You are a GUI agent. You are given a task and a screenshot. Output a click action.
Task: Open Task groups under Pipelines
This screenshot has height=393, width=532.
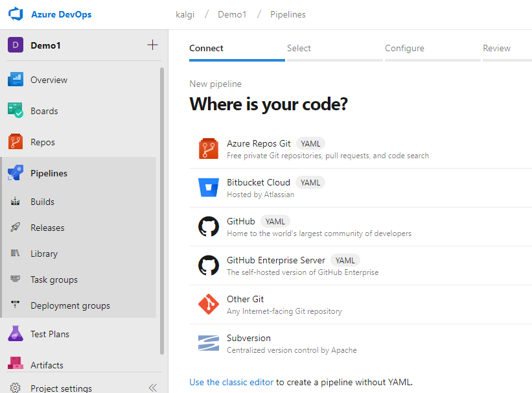pos(54,280)
